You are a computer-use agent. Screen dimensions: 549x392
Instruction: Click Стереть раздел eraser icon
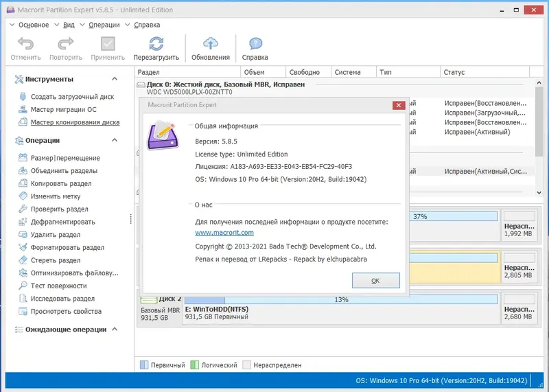pyautogui.click(x=23, y=260)
